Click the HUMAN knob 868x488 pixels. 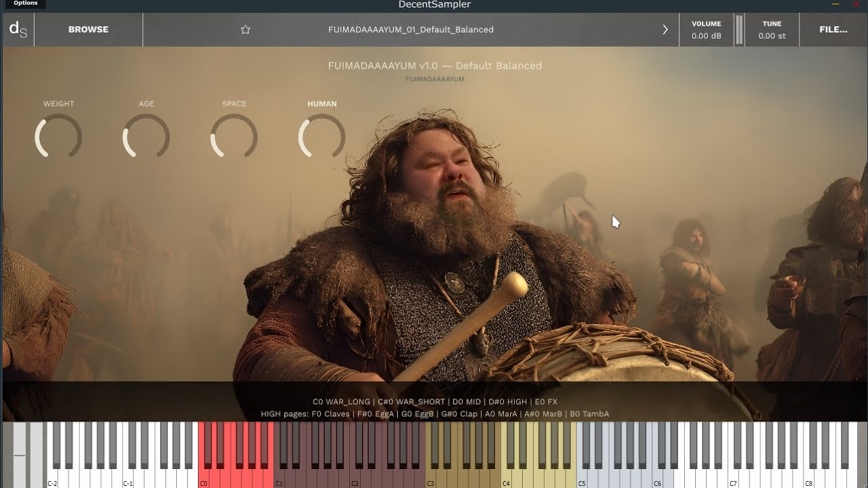pyautogui.click(x=321, y=136)
